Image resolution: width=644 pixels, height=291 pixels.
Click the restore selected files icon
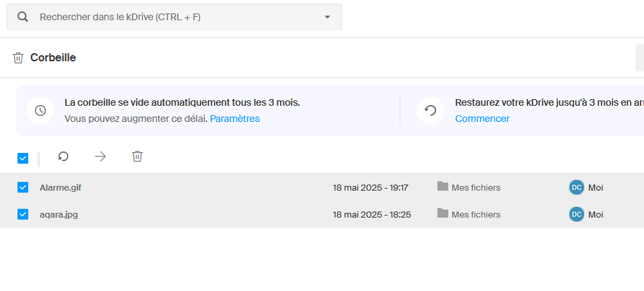point(63,156)
